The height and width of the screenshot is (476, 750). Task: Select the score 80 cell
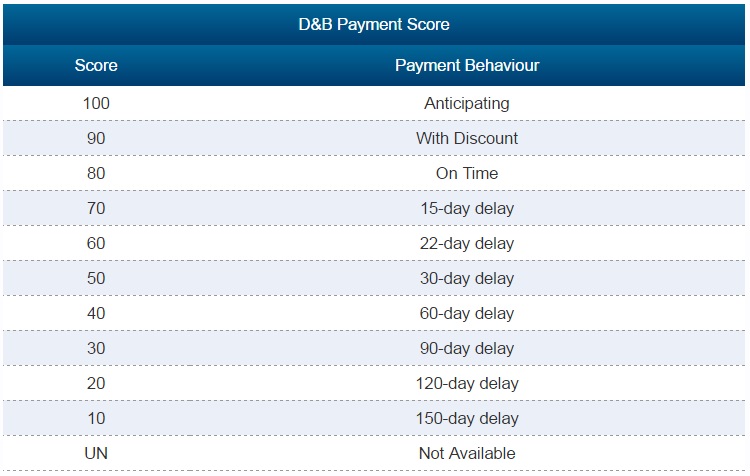tap(96, 173)
